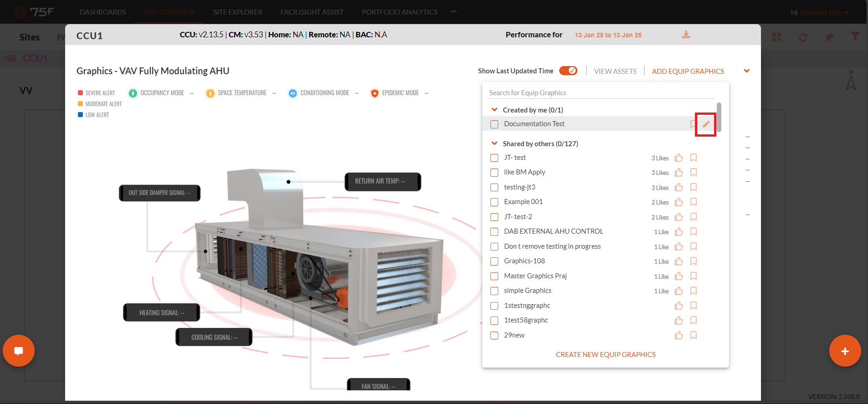Like the Example 001 graphic
Viewport: 868px width, 404px height.
(x=679, y=202)
